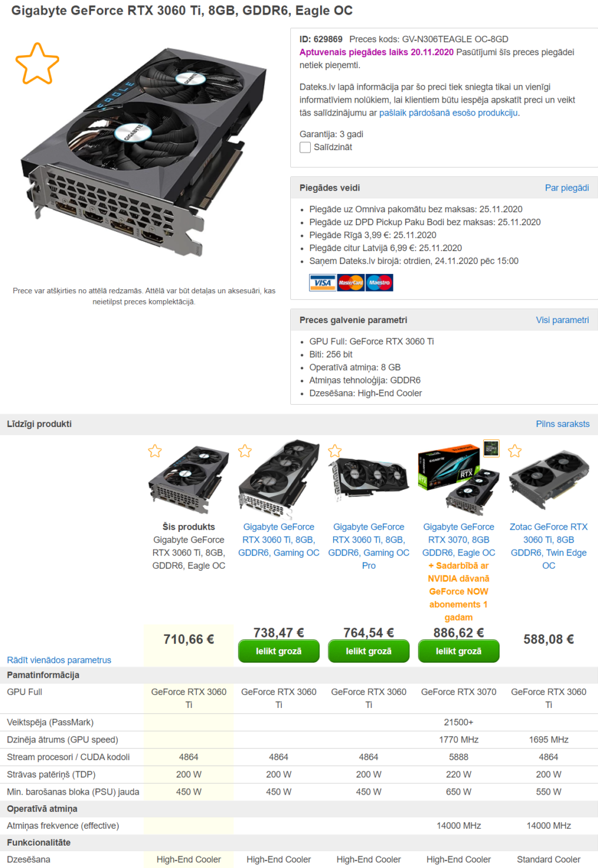Click favorite star on Gaming OC card
598x868 pixels.
point(244,450)
